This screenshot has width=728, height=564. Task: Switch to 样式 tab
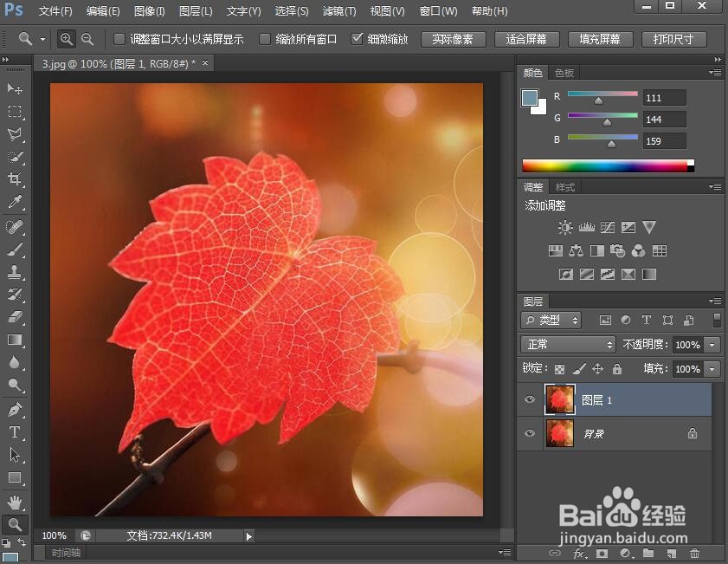click(565, 187)
